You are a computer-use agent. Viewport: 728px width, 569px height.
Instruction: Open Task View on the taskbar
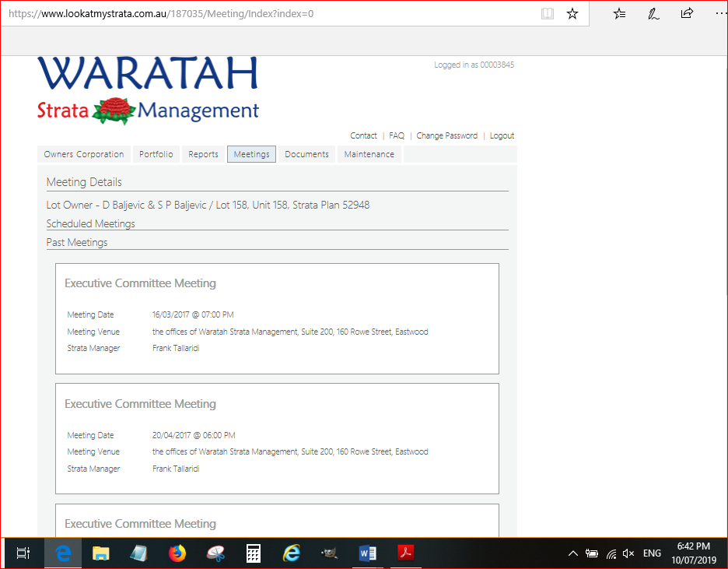(23, 553)
